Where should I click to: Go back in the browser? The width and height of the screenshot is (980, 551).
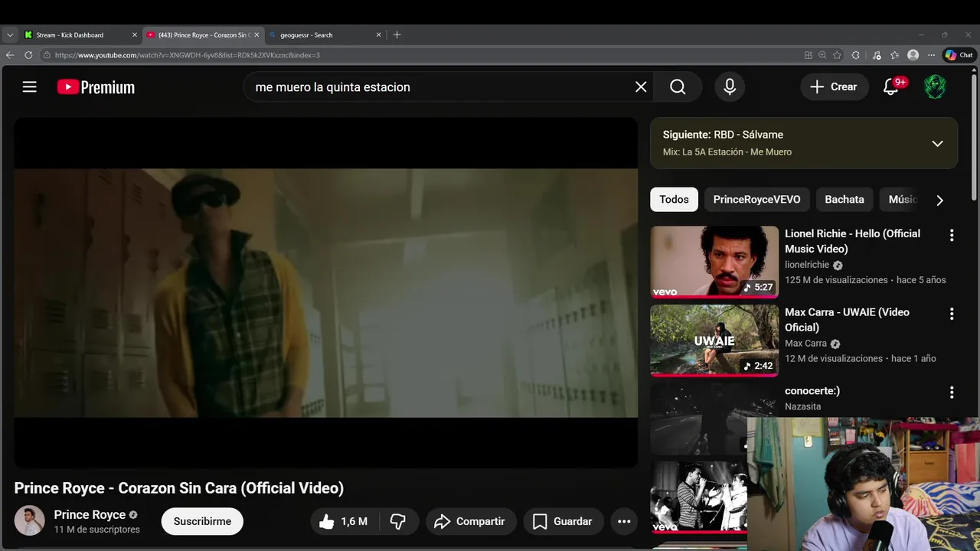(10, 55)
